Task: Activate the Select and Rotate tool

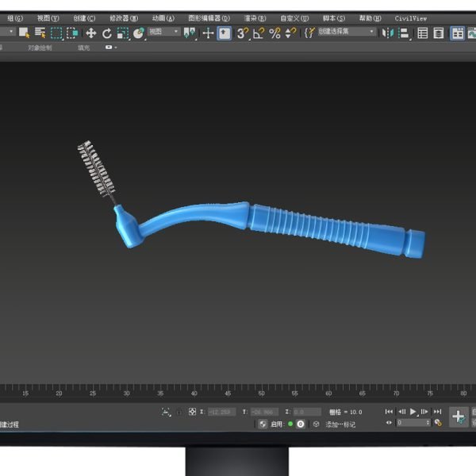Action: pyautogui.click(x=106, y=33)
